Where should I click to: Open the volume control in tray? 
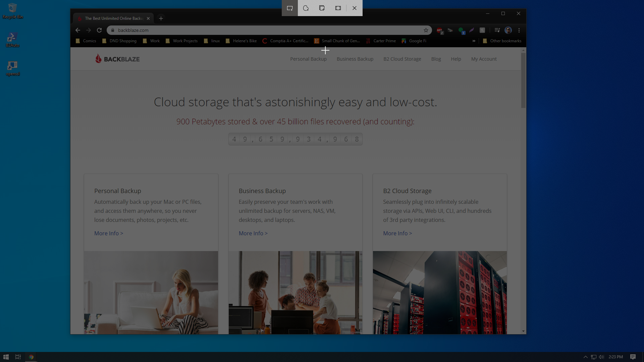coord(601,357)
